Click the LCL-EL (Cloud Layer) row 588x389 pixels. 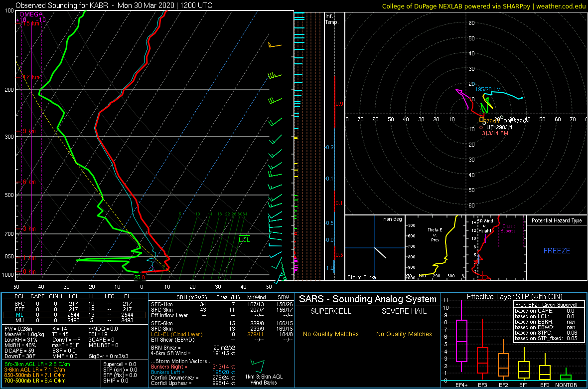pyautogui.click(x=221, y=334)
